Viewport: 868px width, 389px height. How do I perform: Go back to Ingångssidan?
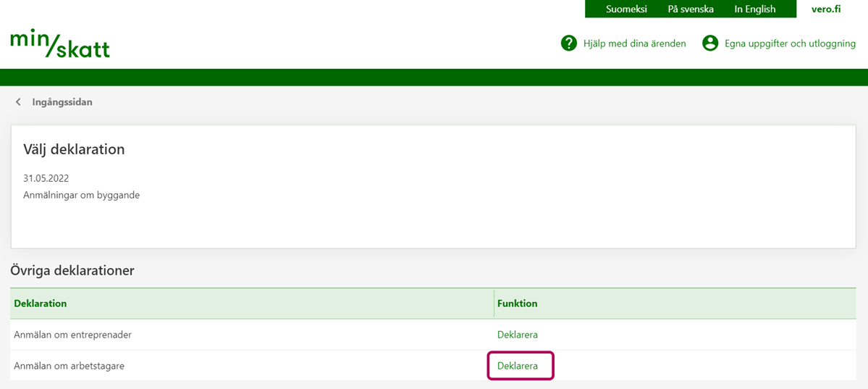click(x=62, y=102)
